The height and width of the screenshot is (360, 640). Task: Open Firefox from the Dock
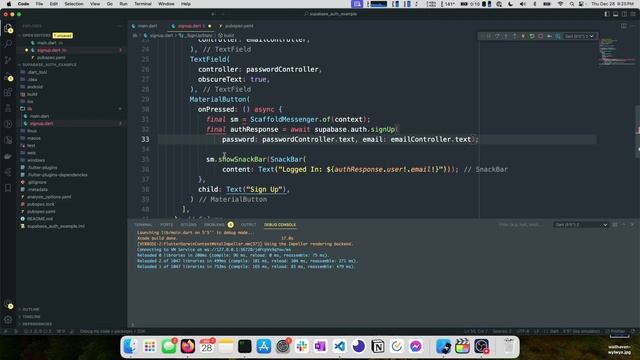(188, 347)
